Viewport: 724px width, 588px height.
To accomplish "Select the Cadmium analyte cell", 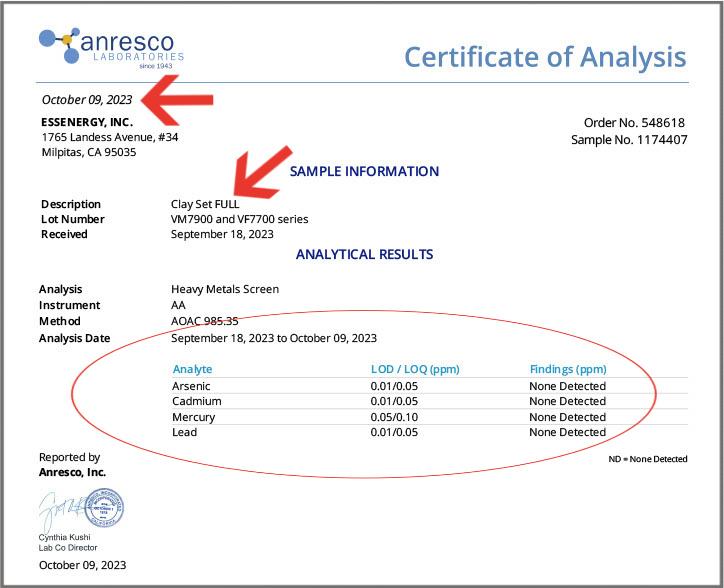I will pyautogui.click(x=197, y=401).
